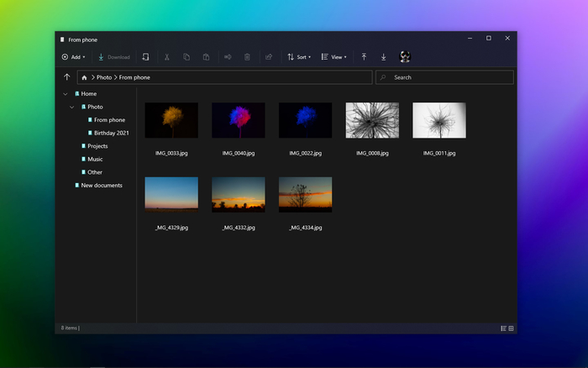Viewport: 588px width, 368px height.
Task: Click the rename/move arrow icon
Action: (x=228, y=57)
